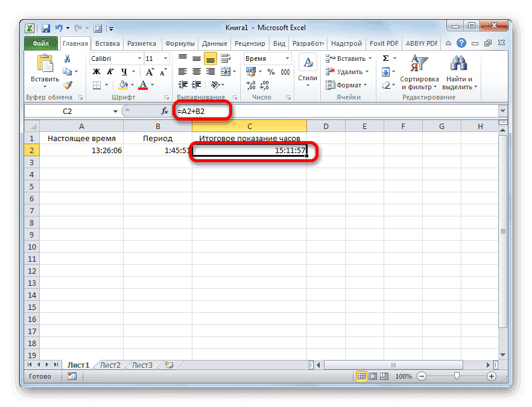
Task: Open the fill color dropdown arrow
Action: coord(132,85)
